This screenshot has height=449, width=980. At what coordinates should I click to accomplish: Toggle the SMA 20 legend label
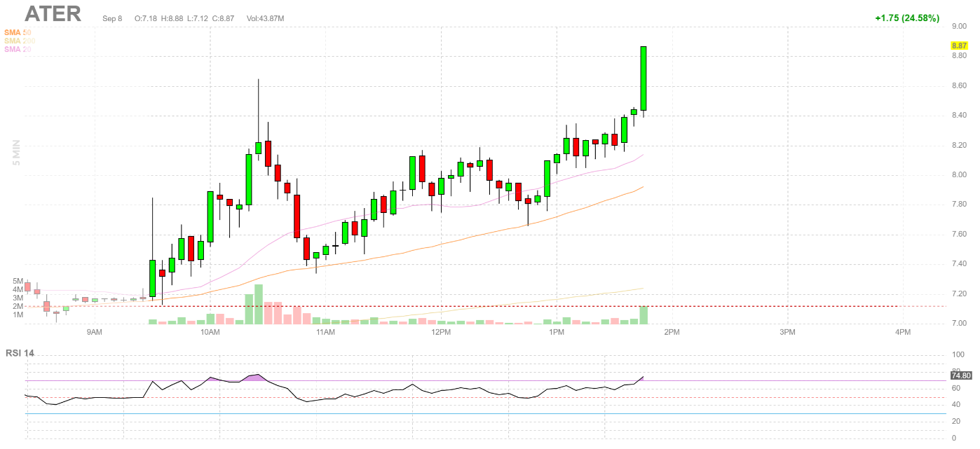[18, 49]
